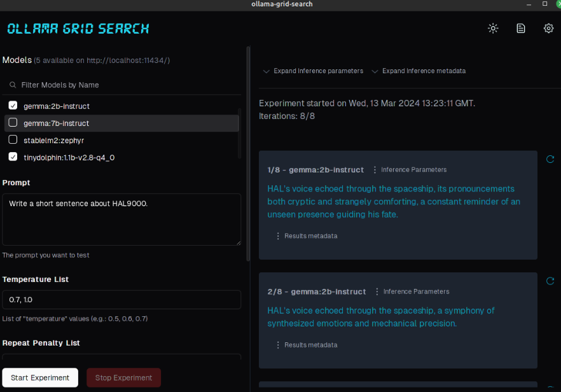
Task: Open Inference Parameters of result 2/8
Action: pyautogui.click(x=412, y=291)
